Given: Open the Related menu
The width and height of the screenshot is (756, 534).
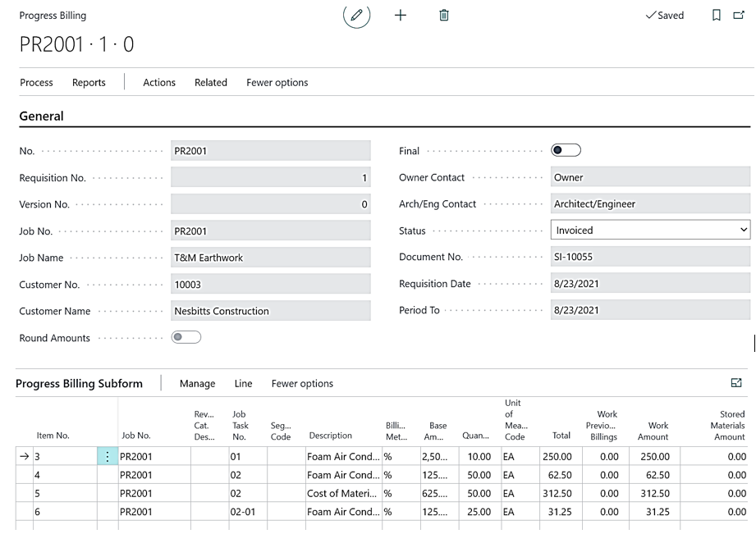Looking at the screenshot, I should [x=211, y=82].
